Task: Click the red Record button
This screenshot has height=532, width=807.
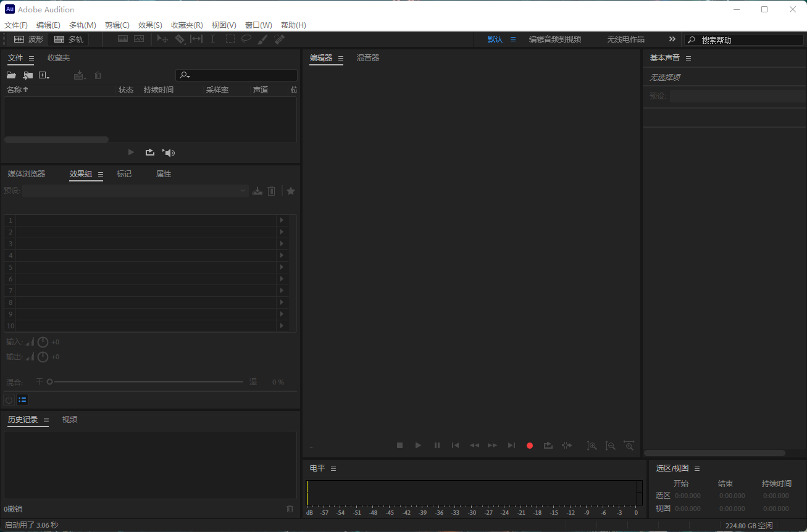Action: (x=530, y=445)
